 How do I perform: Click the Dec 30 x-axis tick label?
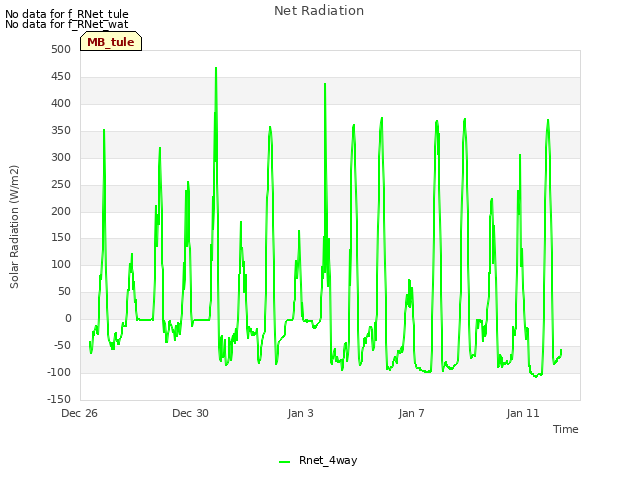click(x=190, y=413)
